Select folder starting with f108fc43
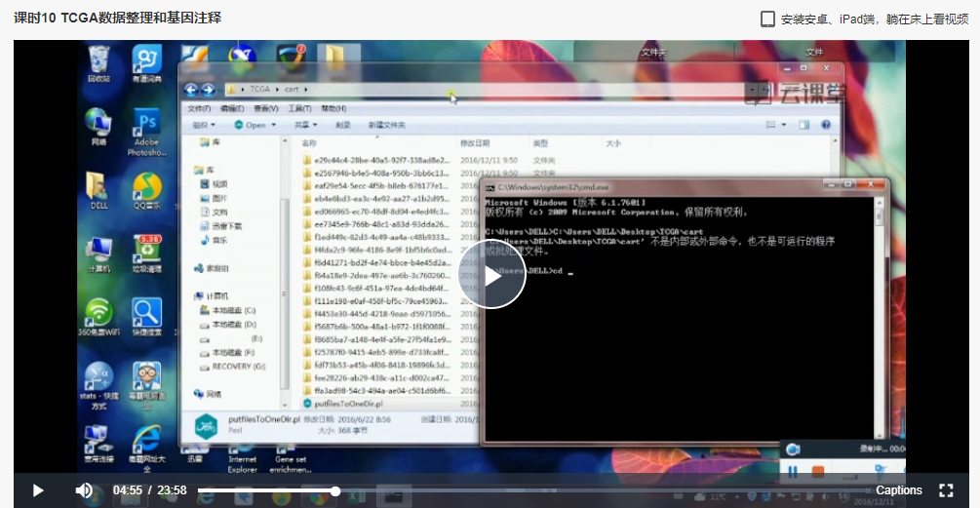The height and width of the screenshot is (508, 980). [x=376, y=288]
